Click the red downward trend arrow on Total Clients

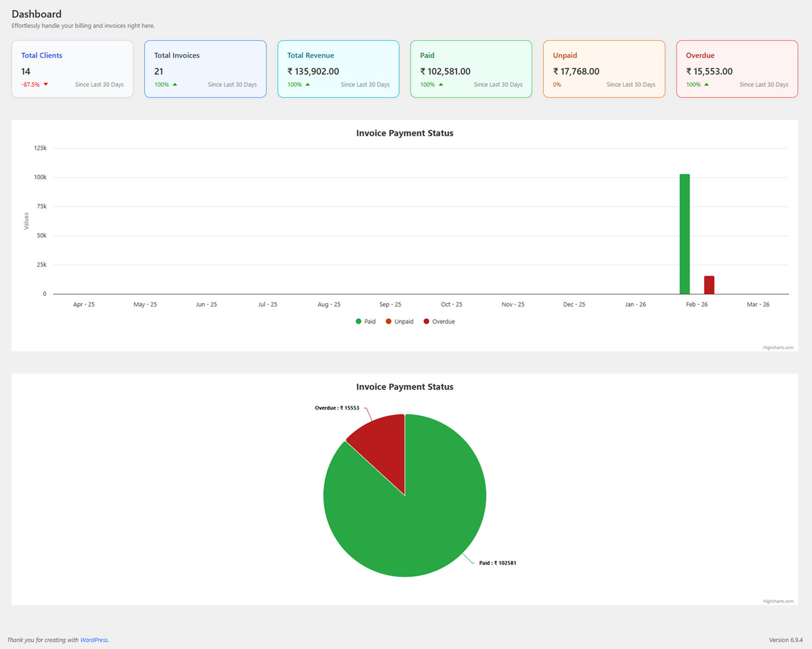[x=46, y=84]
